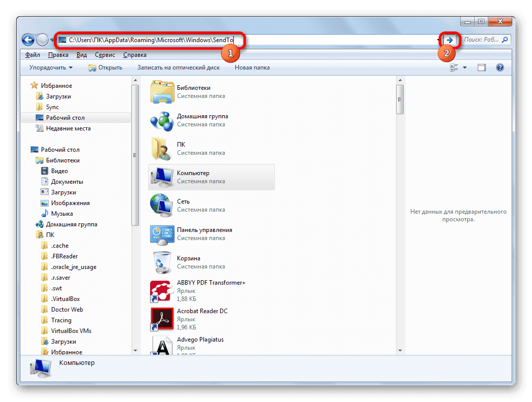Click the search magnifier icon
The width and height of the screenshot is (532, 402).
(505, 40)
